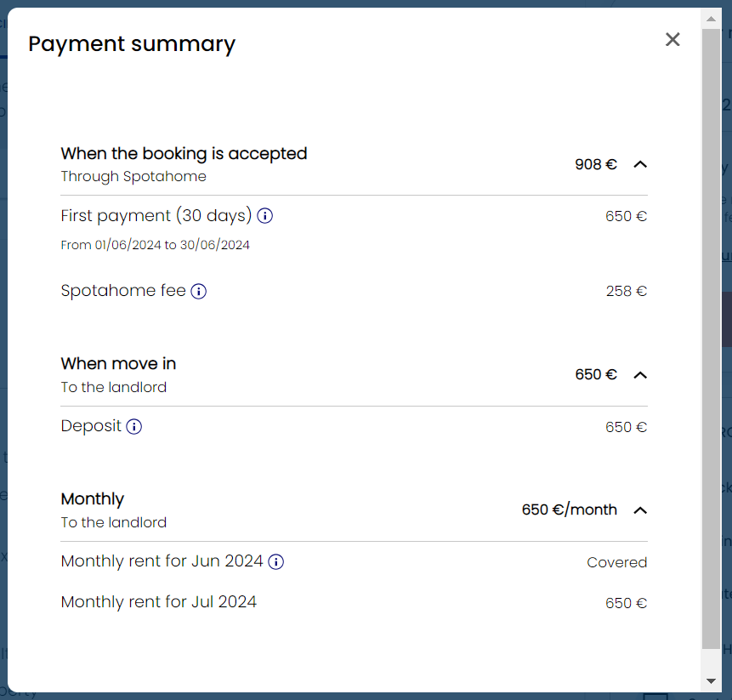
Task: Click info icon beside First payment (30 days)
Action: [264, 216]
